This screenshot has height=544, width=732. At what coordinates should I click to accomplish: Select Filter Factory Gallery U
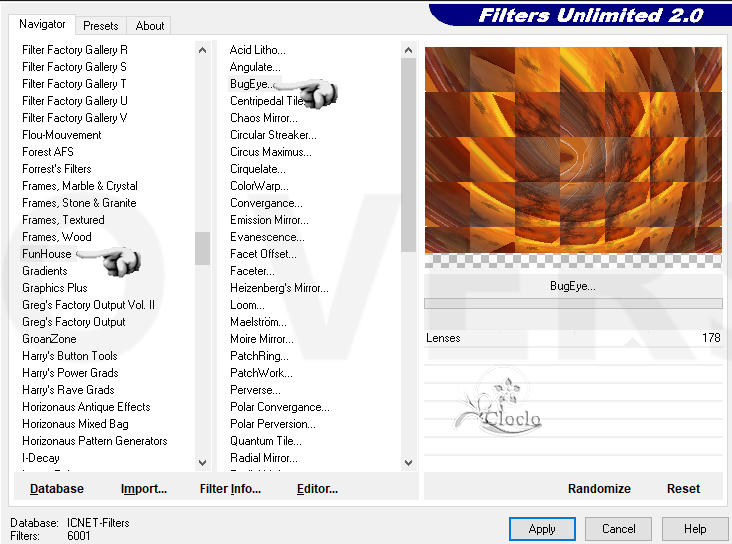[75, 101]
